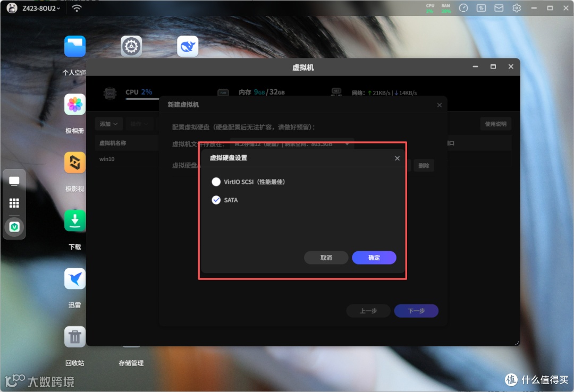Select the SATA disk option
Image resolution: width=574 pixels, height=392 pixels.
[216, 200]
